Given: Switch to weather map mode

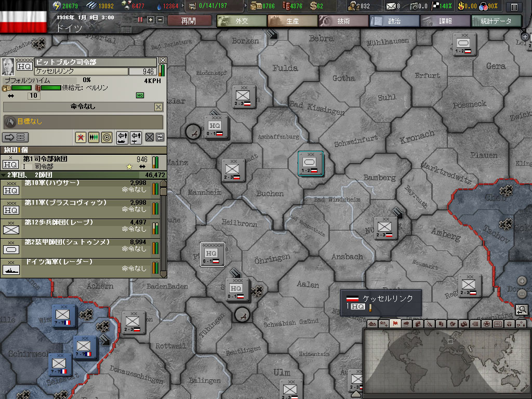Looking at the screenshot, I should tap(406, 324).
